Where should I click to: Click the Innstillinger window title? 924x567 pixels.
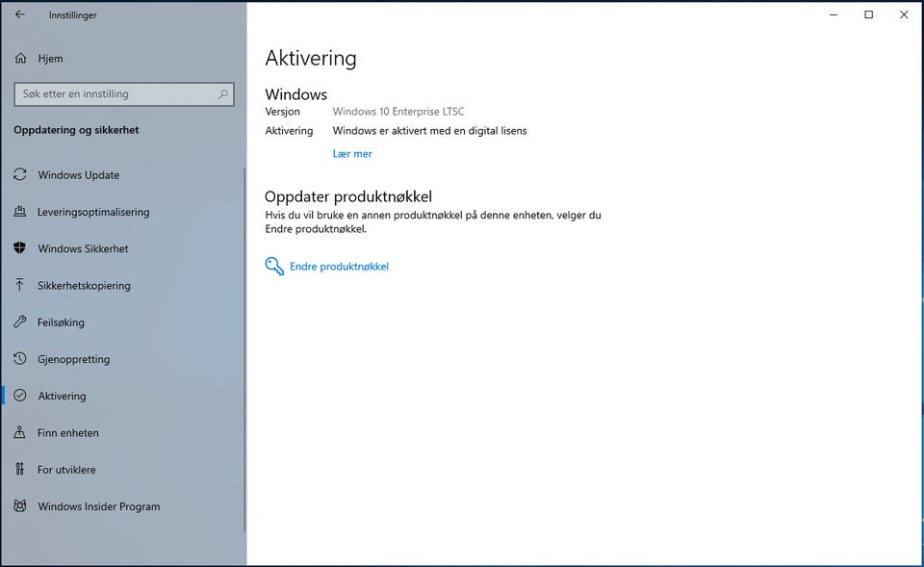tap(72, 15)
